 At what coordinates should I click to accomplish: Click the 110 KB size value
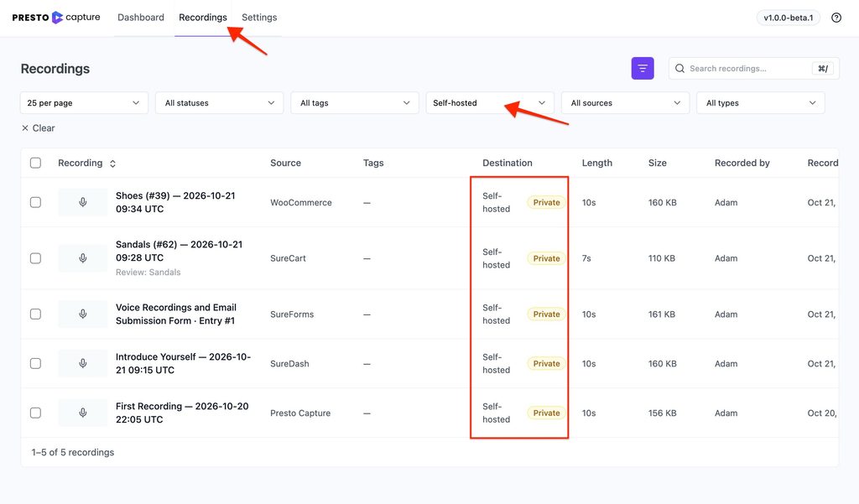(662, 258)
